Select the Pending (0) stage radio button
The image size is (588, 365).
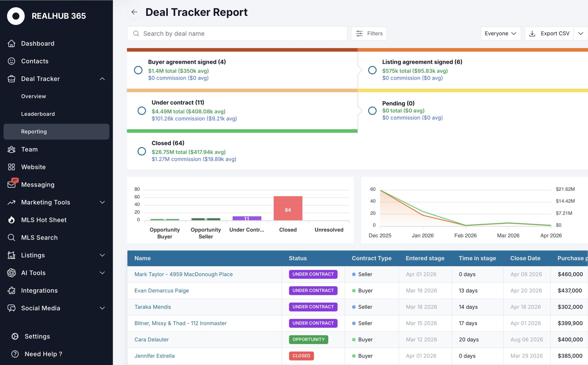[372, 111]
